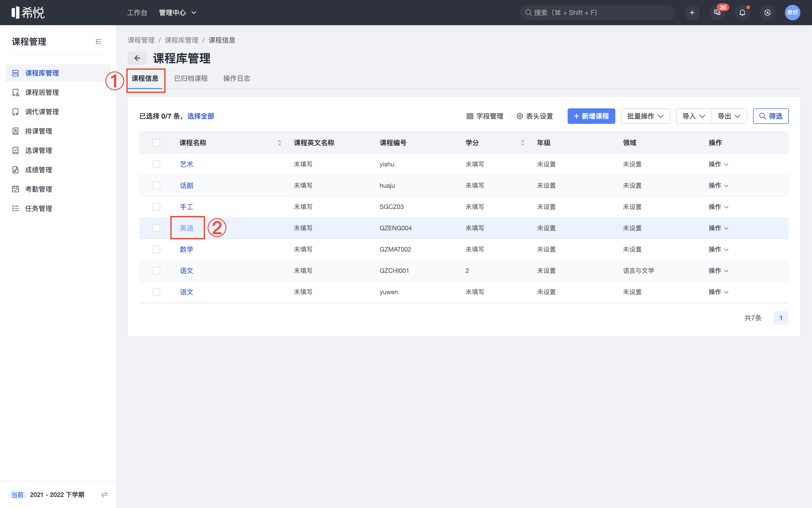Open the notification bell icon
Viewport: 812px width, 508px height.
[x=742, y=12]
